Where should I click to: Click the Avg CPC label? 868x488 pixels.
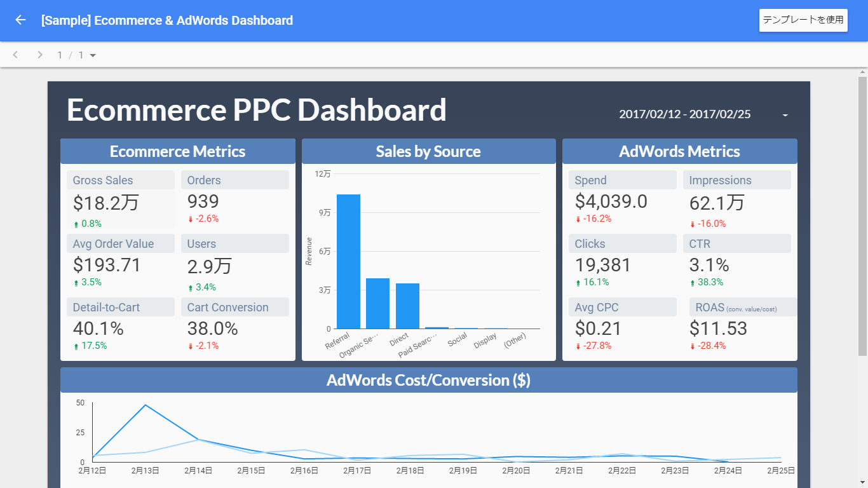tap(597, 308)
